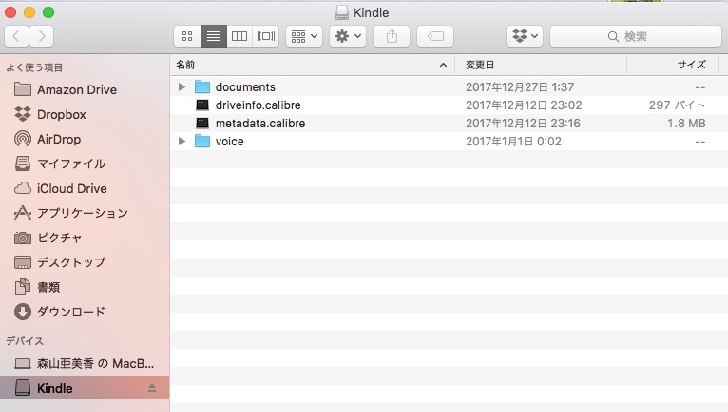The width and height of the screenshot is (728, 412).
Task: Sort by 変更日 column header
Action: (540, 65)
